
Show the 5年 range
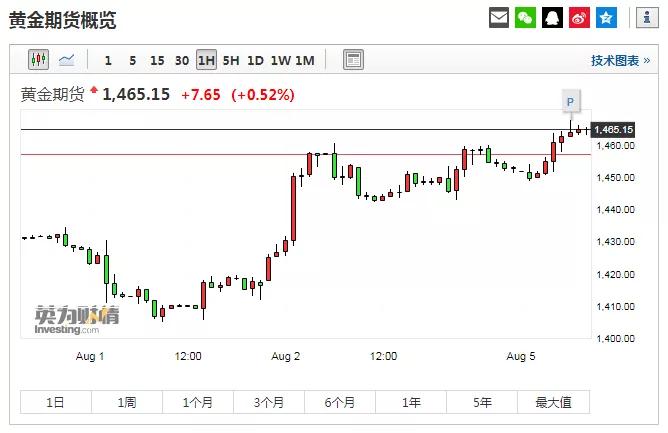tap(483, 402)
